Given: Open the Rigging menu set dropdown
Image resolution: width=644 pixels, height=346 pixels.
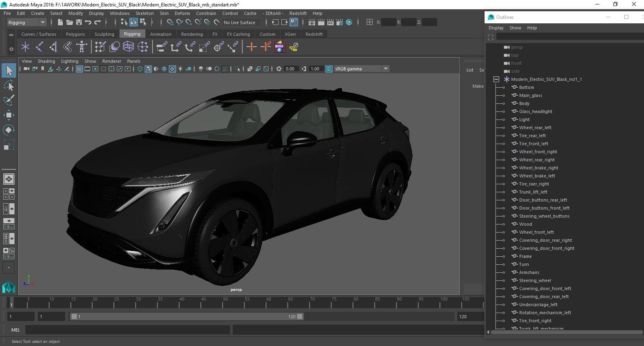Looking at the screenshot, I should click(43, 23).
